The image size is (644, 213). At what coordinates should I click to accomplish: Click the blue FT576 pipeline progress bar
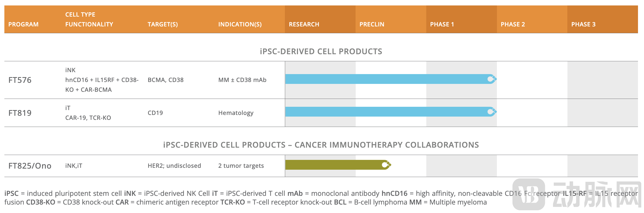coord(382,79)
